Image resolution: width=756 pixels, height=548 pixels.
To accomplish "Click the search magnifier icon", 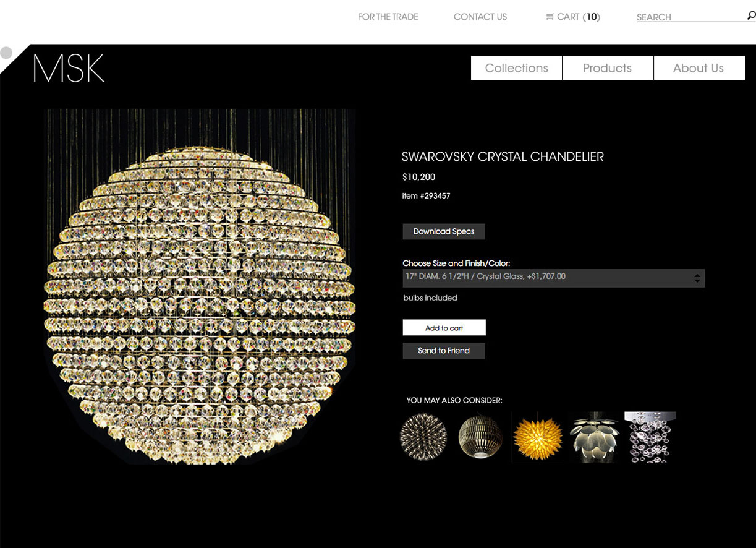I will pyautogui.click(x=751, y=16).
